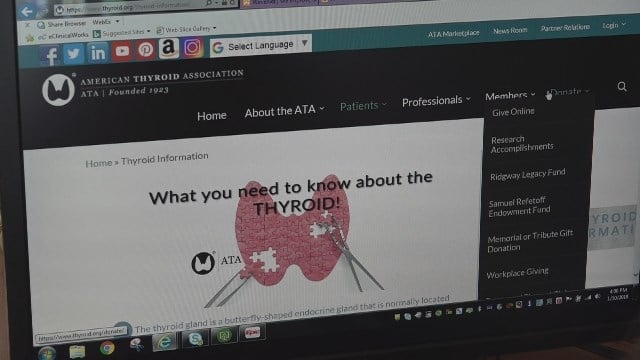Open the Instagram social icon
Screen dimensions: 640x360
(193, 47)
